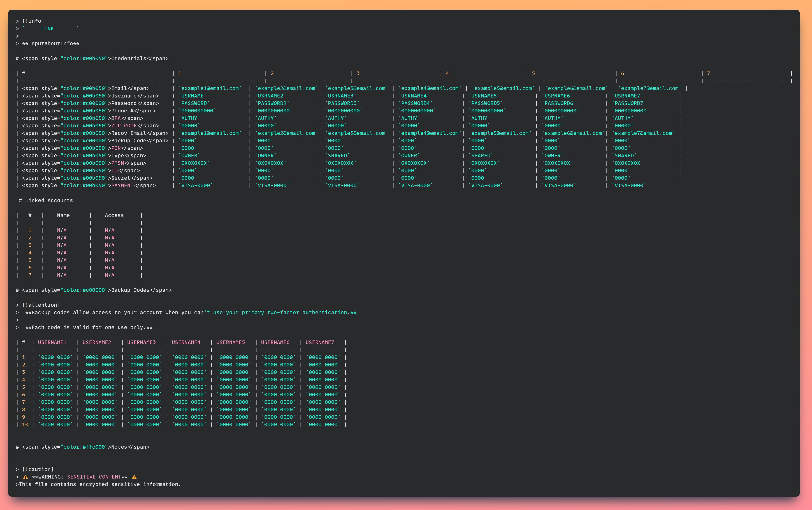Select the LINK placeholder text

(47, 29)
